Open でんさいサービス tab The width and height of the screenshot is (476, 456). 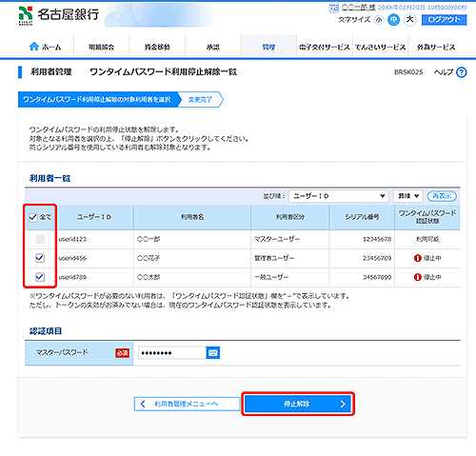point(380,47)
